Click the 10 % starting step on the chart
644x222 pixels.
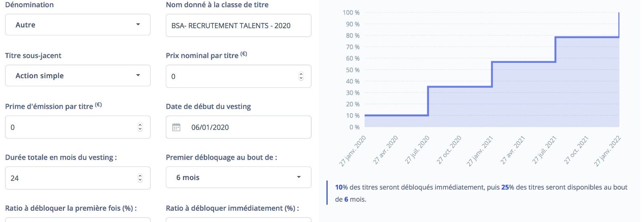click(x=396, y=115)
